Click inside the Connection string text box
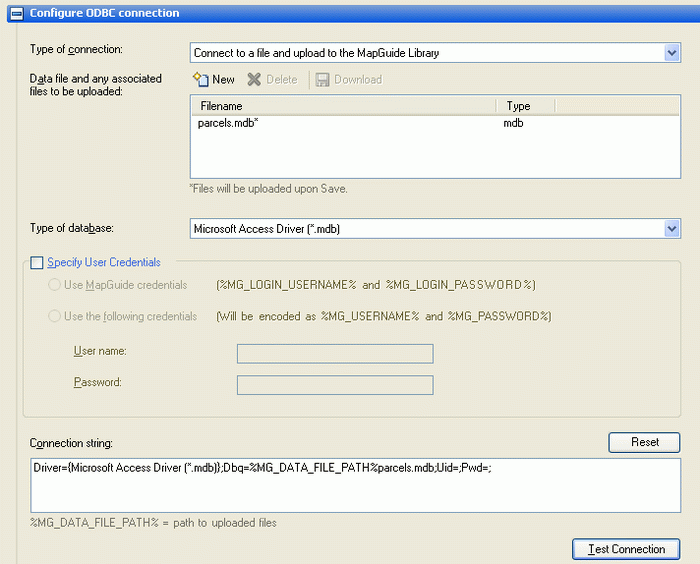The image size is (700, 564). [x=355, y=485]
